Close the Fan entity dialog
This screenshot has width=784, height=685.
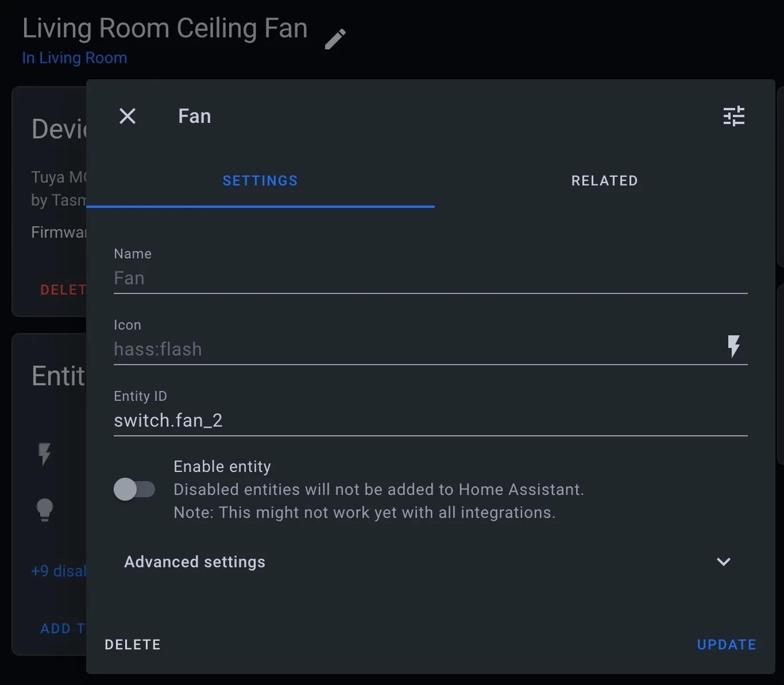tap(128, 116)
